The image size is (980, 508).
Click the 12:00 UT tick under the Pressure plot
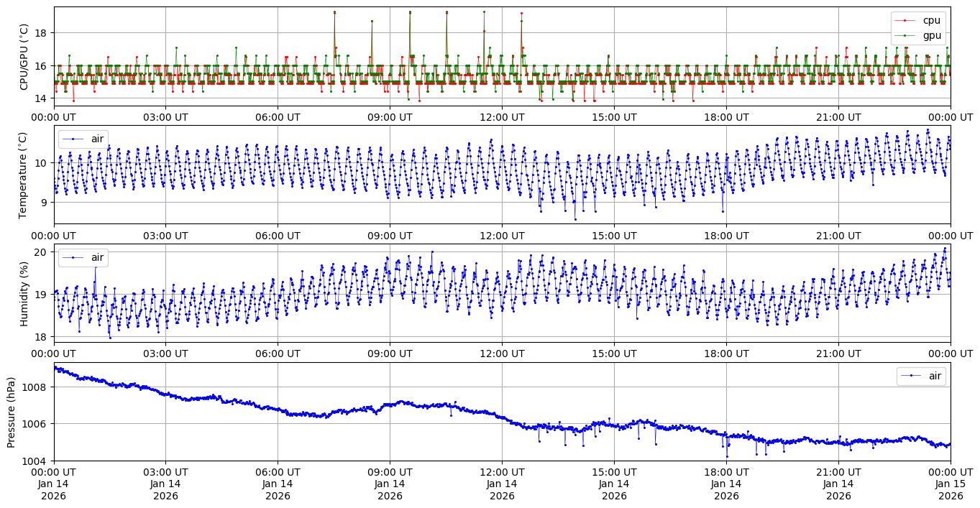(502, 471)
